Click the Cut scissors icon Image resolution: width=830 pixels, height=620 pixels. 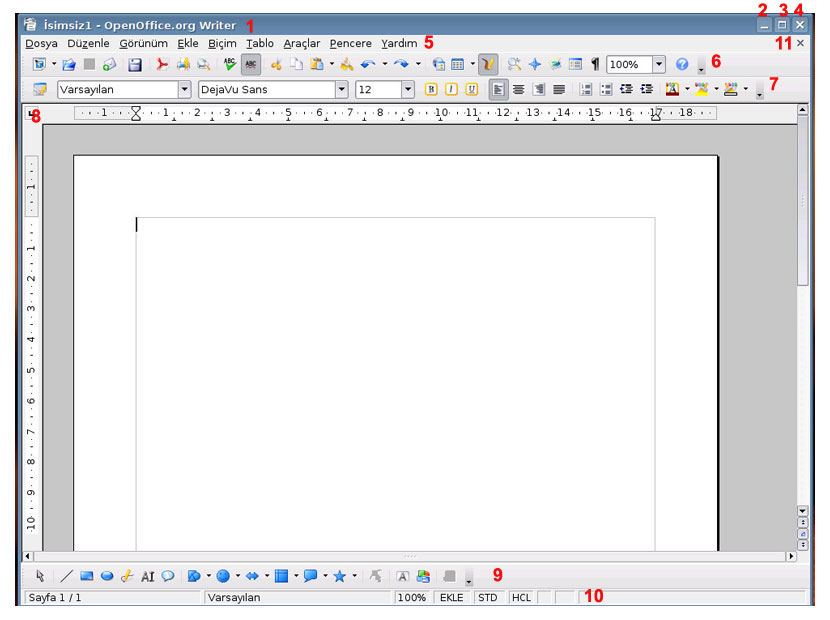pyautogui.click(x=276, y=65)
